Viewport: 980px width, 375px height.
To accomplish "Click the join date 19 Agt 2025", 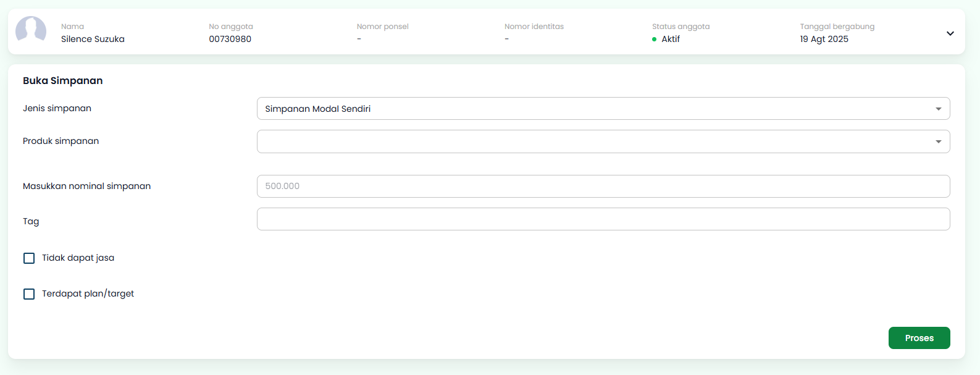I will click(824, 39).
